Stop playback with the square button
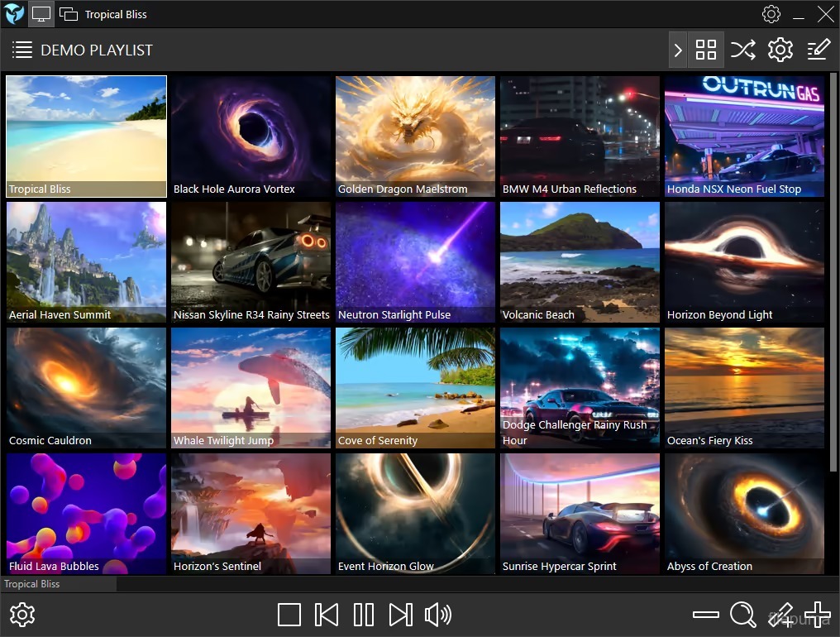840x637 pixels. click(289, 615)
